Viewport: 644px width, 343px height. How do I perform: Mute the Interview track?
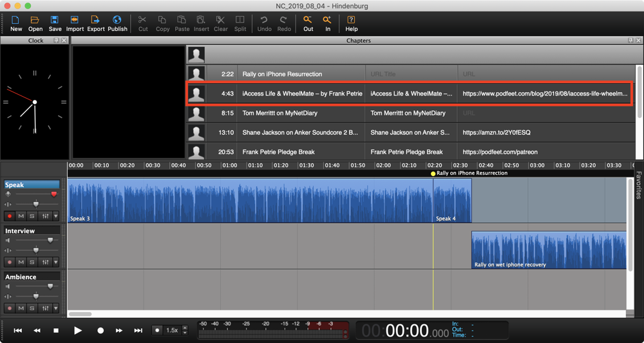(21, 262)
